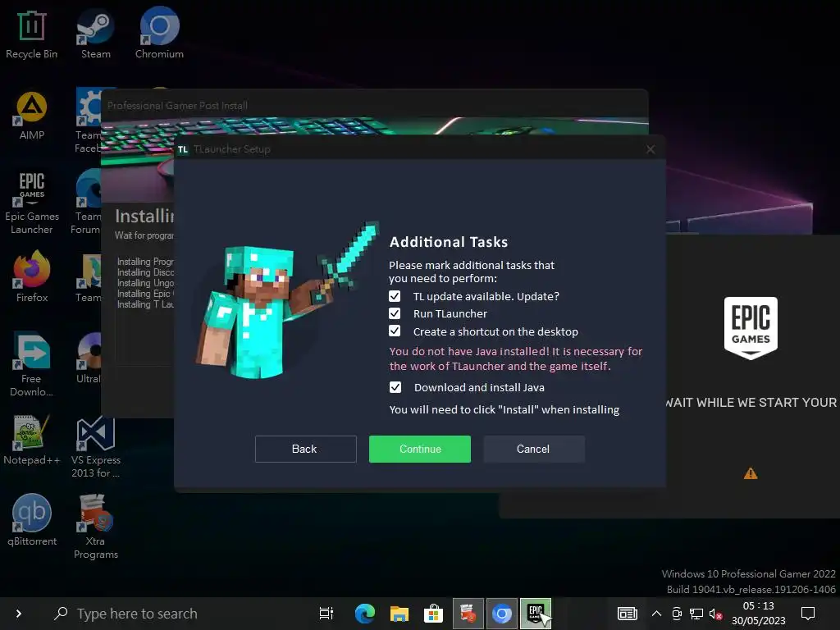Select the qBittorrent desktop icon

point(32,520)
